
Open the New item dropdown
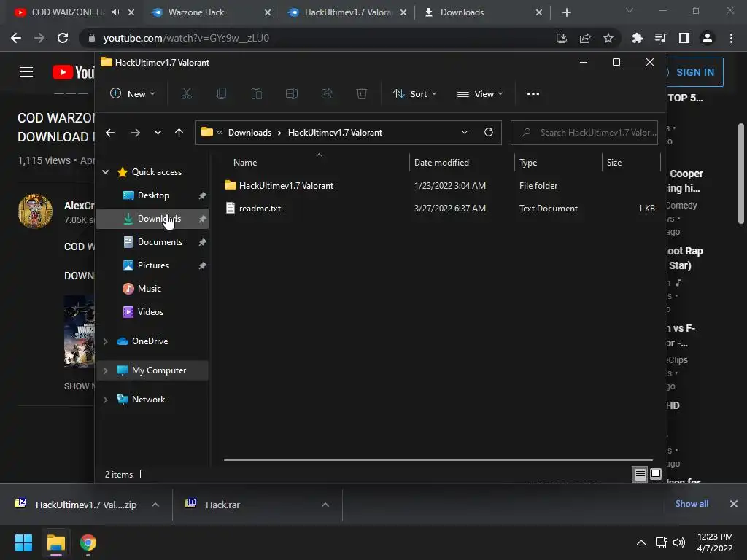pos(133,94)
